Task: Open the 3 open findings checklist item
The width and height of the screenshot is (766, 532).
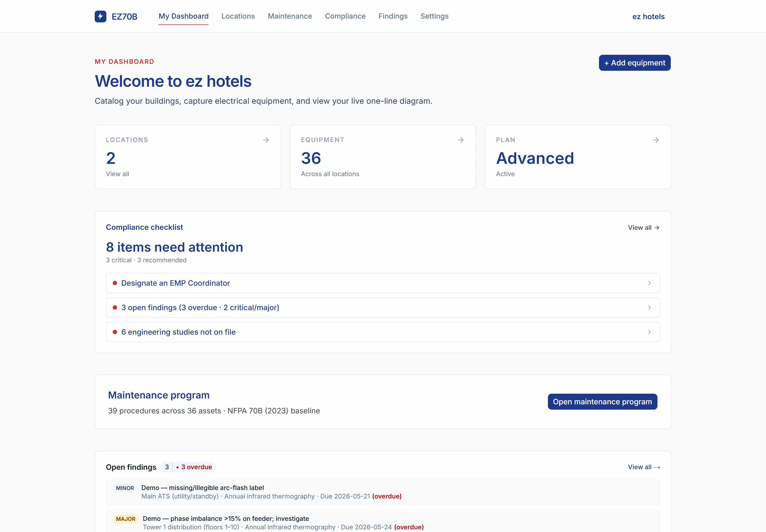Action: 383,307
